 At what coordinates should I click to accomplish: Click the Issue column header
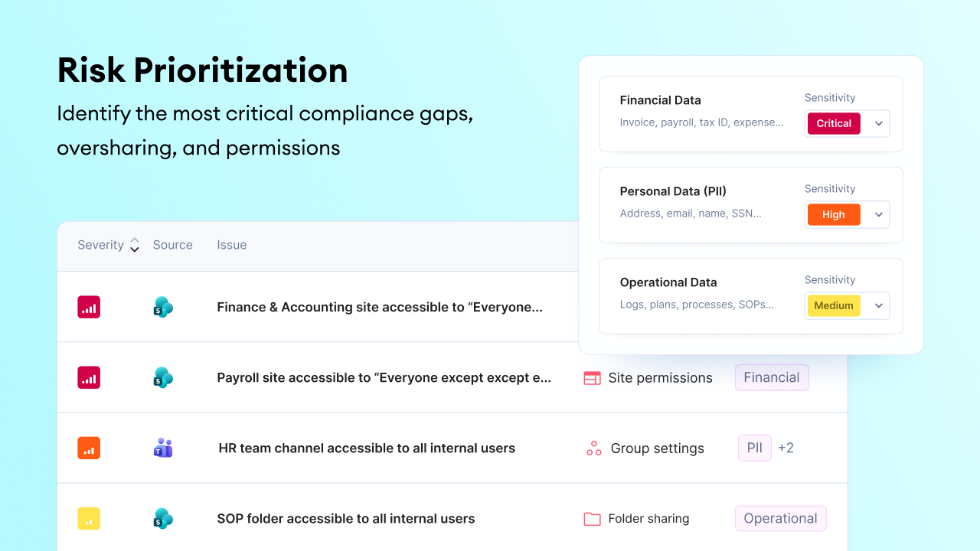tap(232, 245)
